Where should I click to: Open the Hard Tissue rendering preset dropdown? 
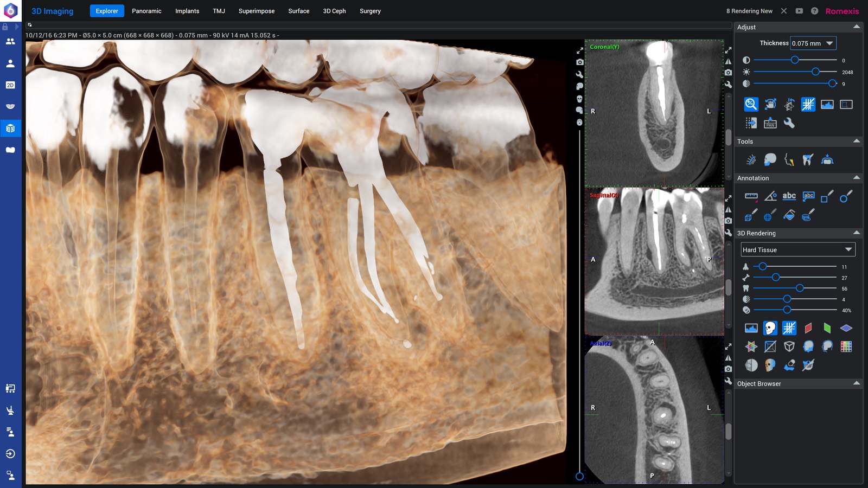tap(798, 249)
